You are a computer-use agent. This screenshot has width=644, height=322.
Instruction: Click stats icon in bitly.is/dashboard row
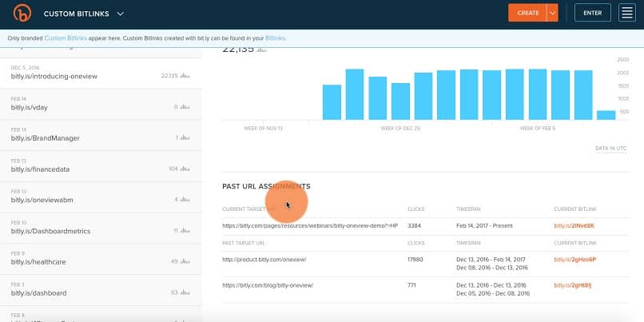pyautogui.click(x=185, y=293)
